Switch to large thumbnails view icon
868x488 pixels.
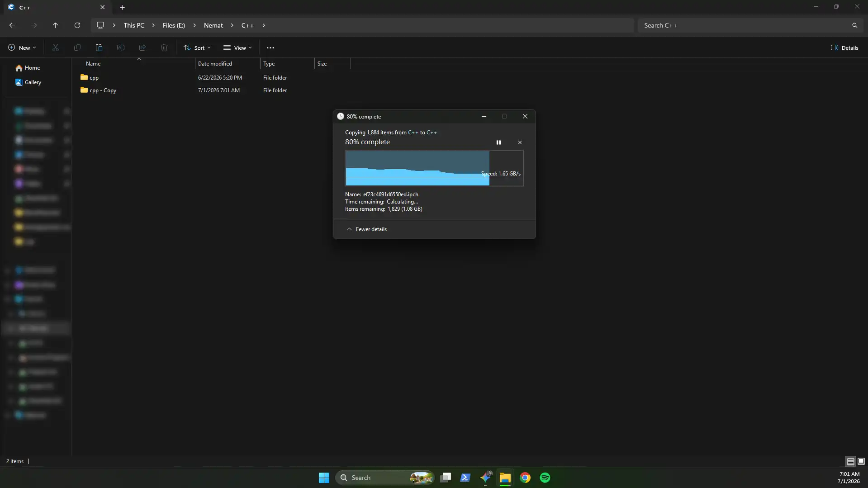(861, 461)
